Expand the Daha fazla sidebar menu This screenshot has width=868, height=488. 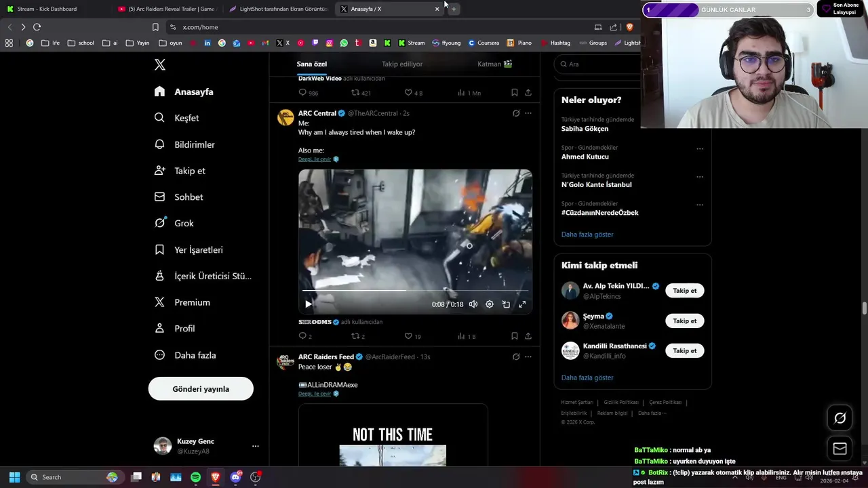185,355
